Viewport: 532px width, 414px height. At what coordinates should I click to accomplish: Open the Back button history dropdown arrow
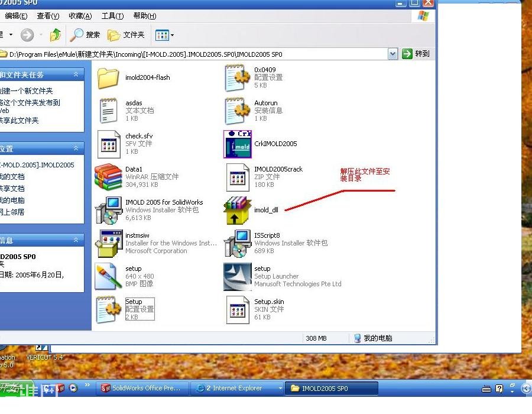pyautogui.click(x=11, y=35)
